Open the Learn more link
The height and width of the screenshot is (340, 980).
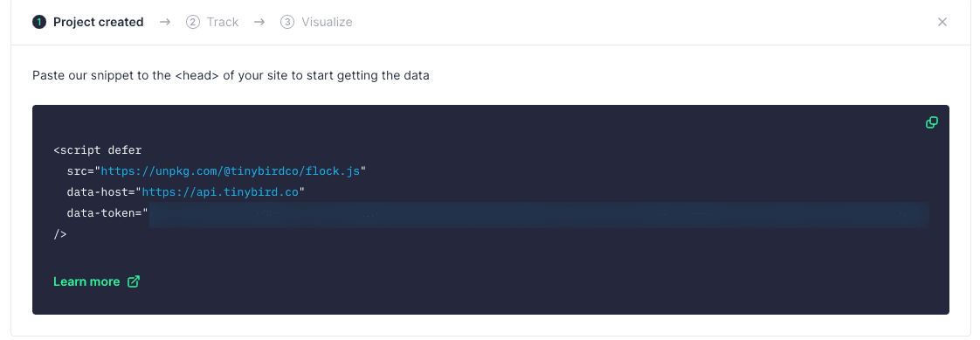[86, 281]
